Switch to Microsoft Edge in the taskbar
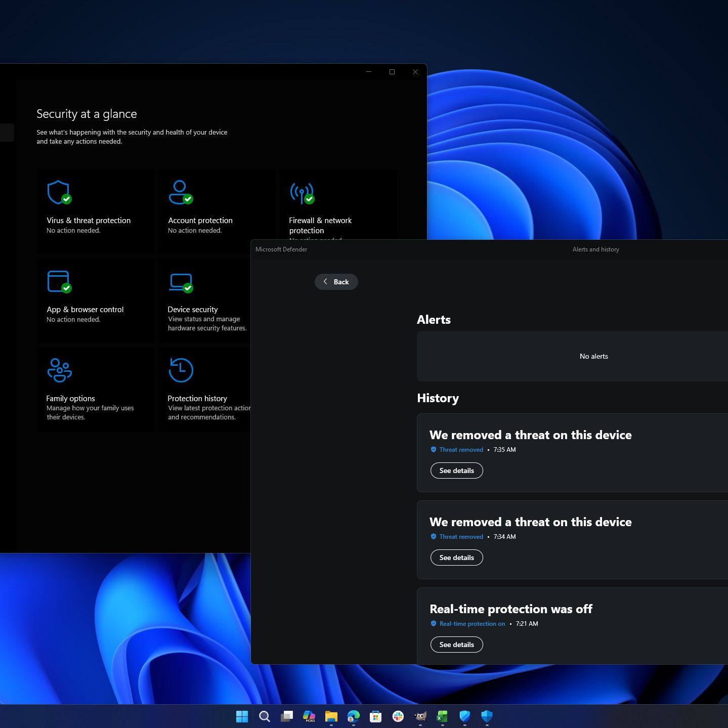 pyautogui.click(x=354, y=716)
